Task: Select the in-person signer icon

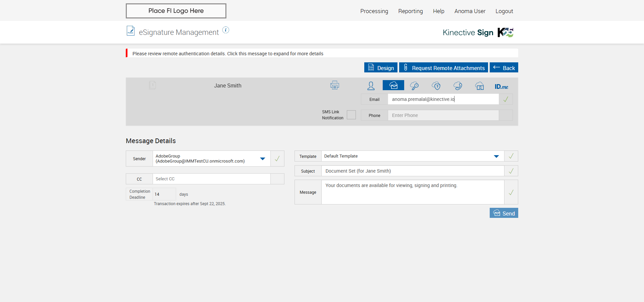Action: click(x=371, y=86)
